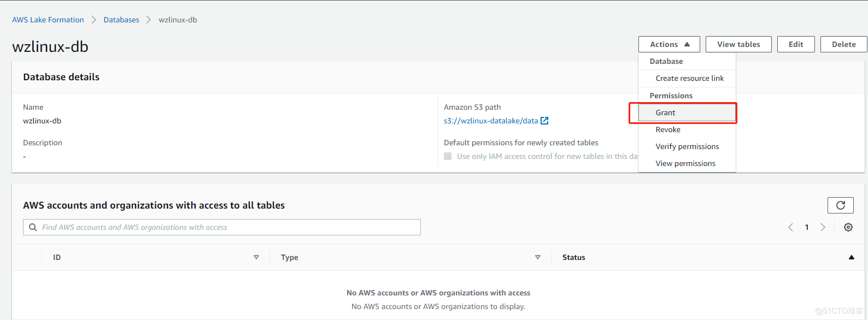Image resolution: width=868 pixels, height=320 pixels.
Task: Click page number 1 in pagination
Action: pos(807,227)
